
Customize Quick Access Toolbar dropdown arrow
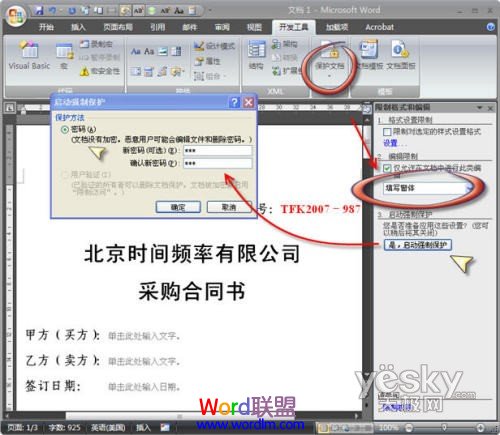click(210, 11)
